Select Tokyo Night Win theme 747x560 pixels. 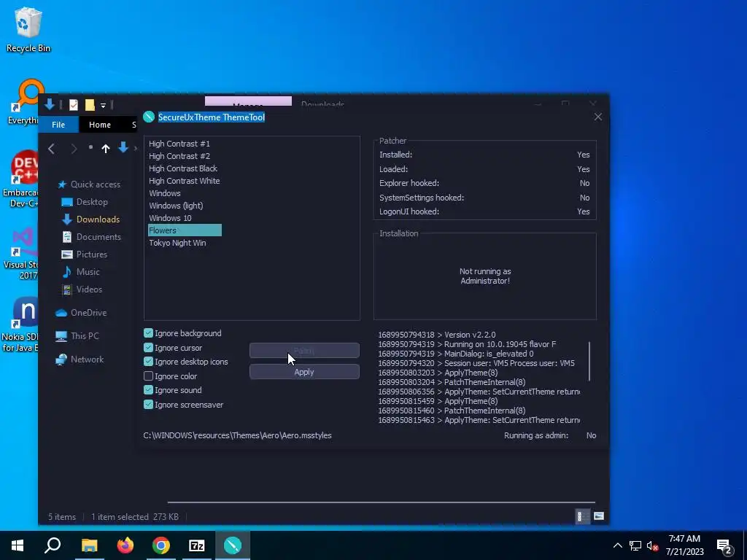177,242
